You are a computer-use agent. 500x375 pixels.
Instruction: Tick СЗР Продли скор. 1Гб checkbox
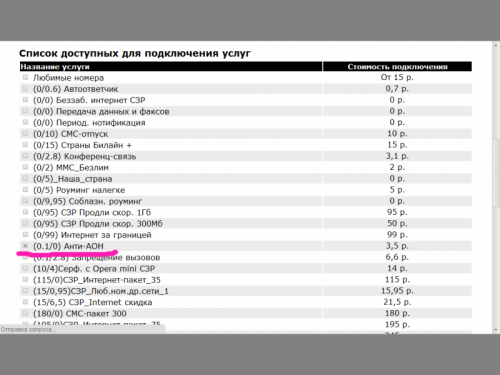coord(25,212)
